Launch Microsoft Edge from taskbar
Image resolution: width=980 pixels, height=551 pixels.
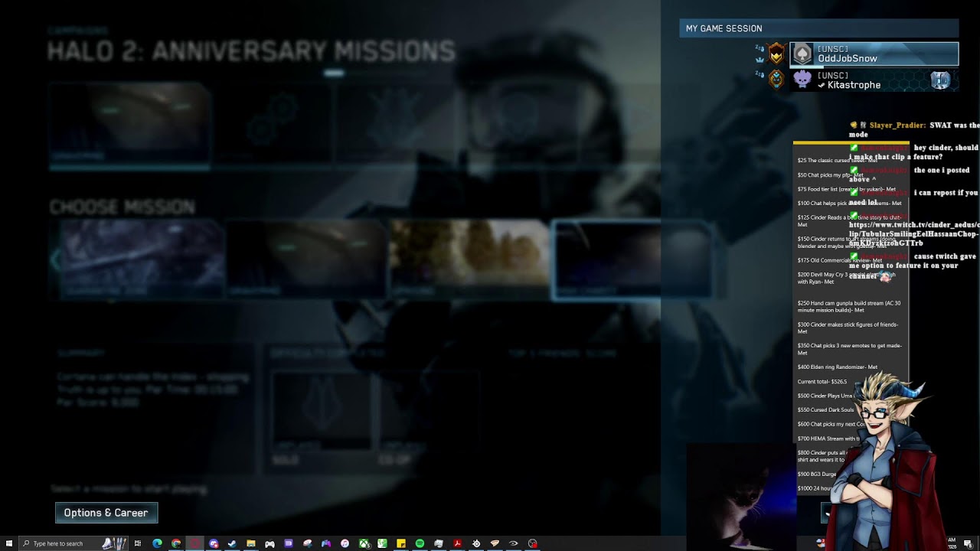coord(157,543)
